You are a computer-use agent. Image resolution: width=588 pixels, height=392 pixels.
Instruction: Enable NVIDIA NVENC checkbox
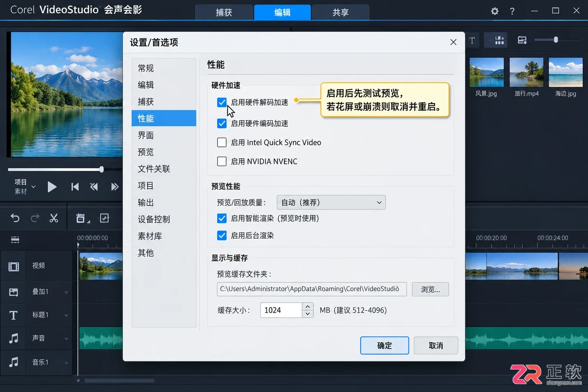[222, 161]
